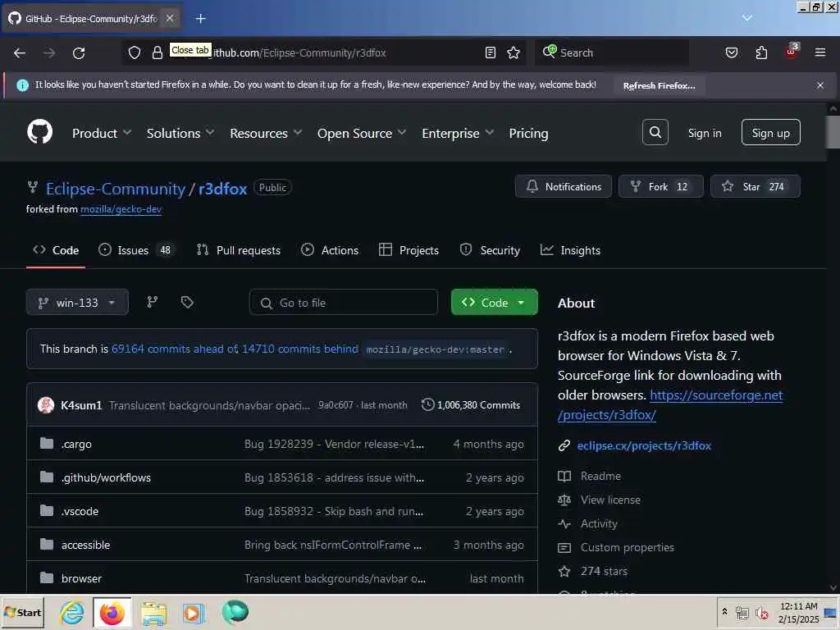Open the green Code dropdown button
The height and width of the screenshot is (630, 840).
[x=494, y=302]
